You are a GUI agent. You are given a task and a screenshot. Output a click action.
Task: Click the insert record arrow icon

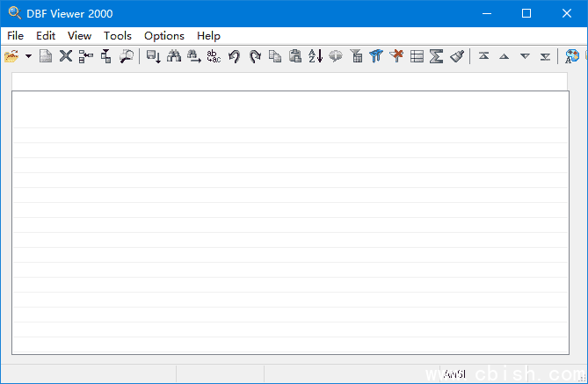pyautogui.click(x=86, y=56)
